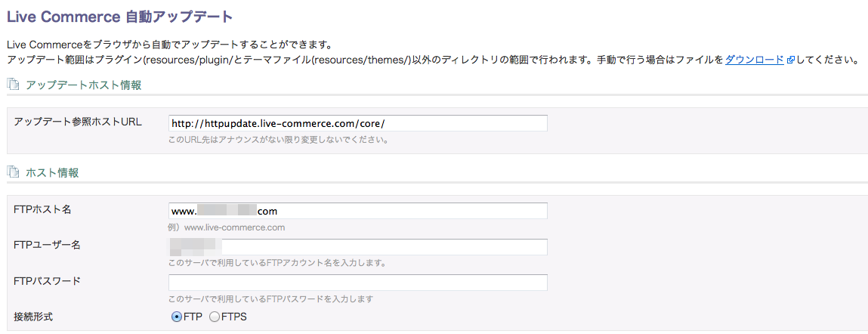The image size is (868, 334).
Task: Click the FTPパスワード label
Action: tap(47, 280)
